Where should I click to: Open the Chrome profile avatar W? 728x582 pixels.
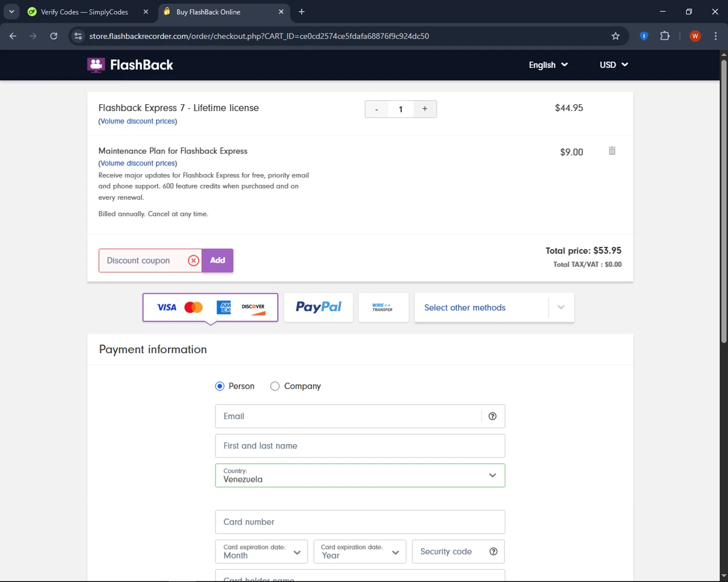(x=695, y=36)
